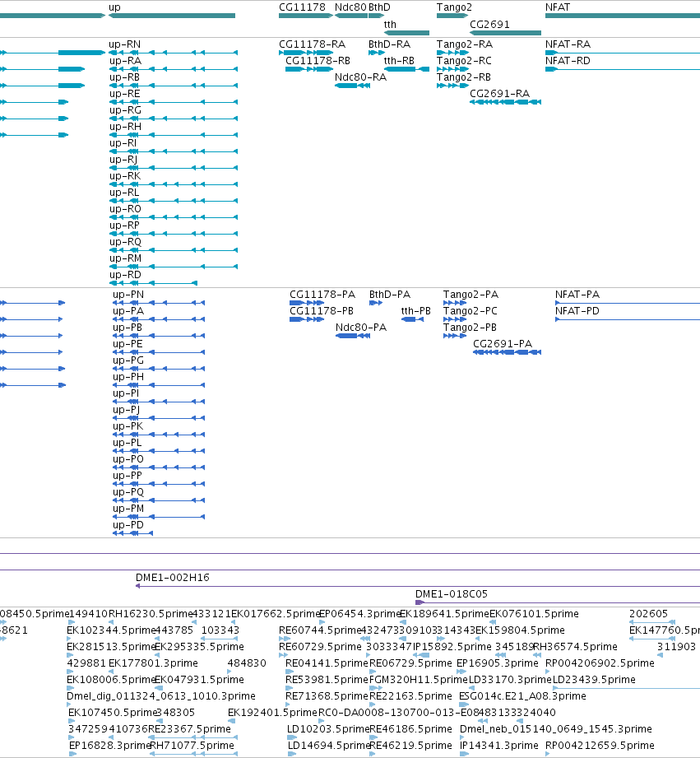The width and height of the screenshot is (700, 758).
Task: Open the up-PD protein feature
Action: pyautogui.click(x=133, y=533)
